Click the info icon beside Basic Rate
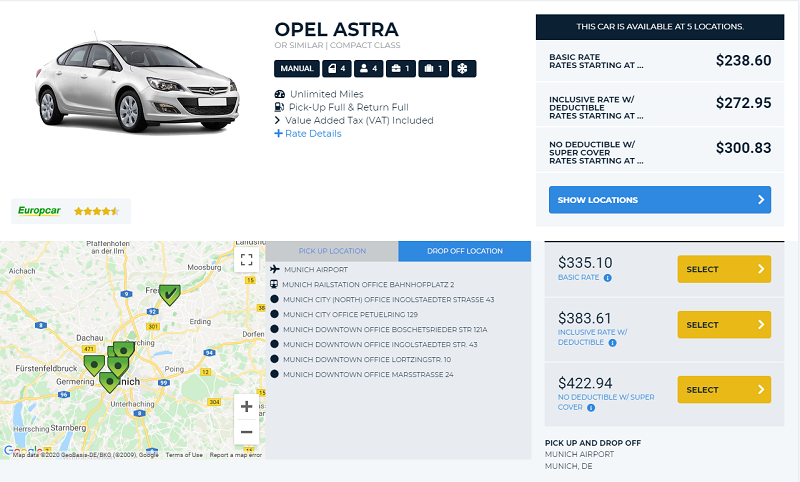This screenshot has width=800, height=482. (x=608, y=278)
